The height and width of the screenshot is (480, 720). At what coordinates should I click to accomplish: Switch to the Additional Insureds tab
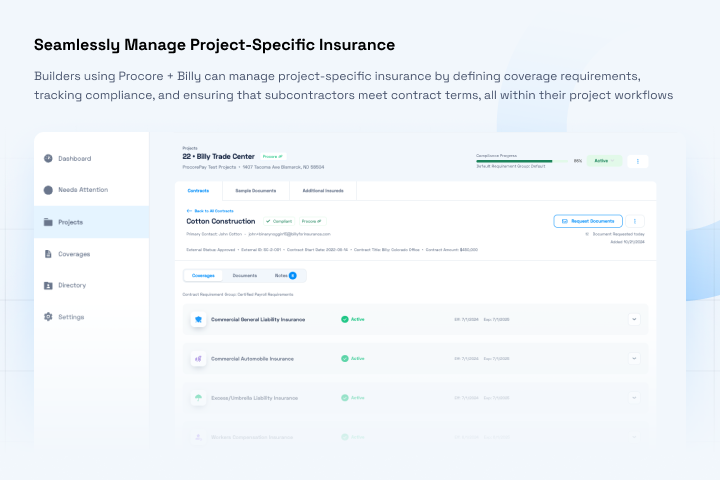pyautogui.click(x=323, y=191)
